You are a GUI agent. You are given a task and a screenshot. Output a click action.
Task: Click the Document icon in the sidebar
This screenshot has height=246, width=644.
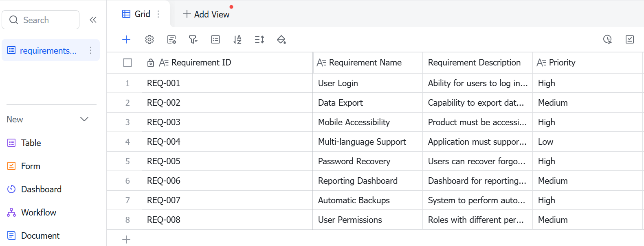point(11,235)
